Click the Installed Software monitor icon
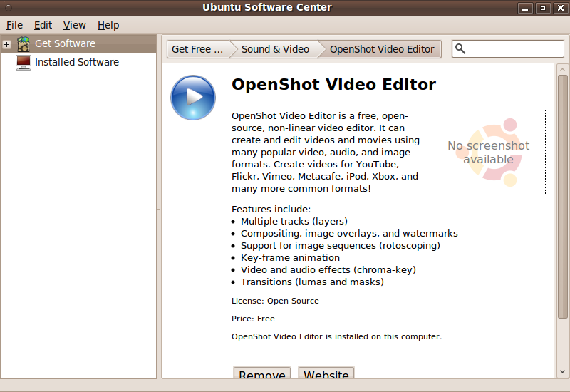This screenshot has width=570, height=392. point(24,63)
